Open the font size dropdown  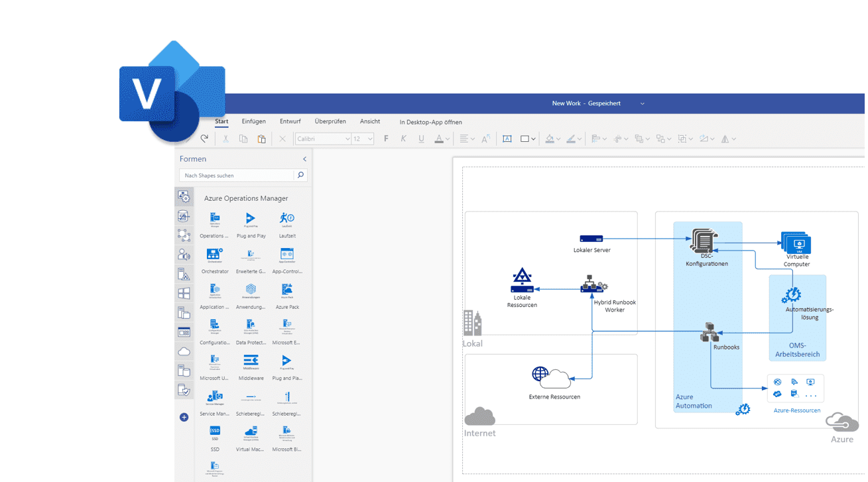[x=371, y=139]
